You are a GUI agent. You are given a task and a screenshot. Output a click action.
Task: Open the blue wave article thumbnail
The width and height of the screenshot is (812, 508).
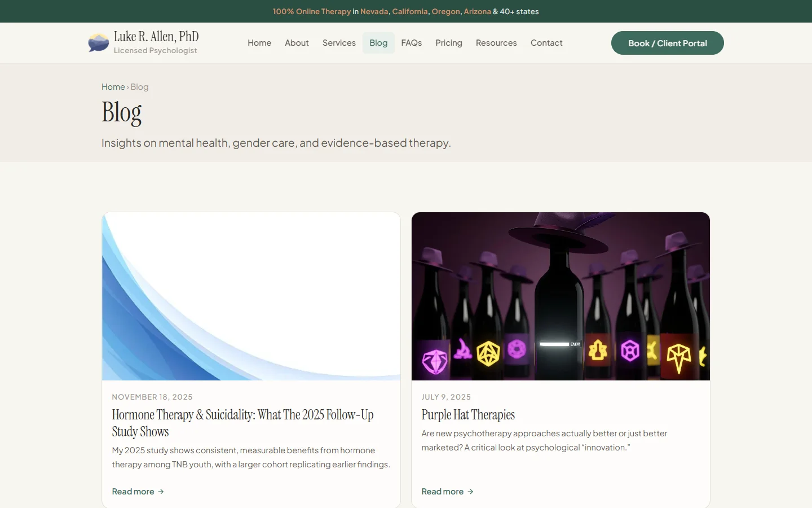251,296
